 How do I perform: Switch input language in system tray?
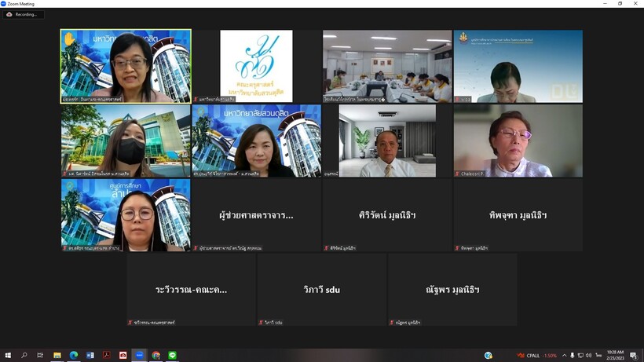(598, 356)
